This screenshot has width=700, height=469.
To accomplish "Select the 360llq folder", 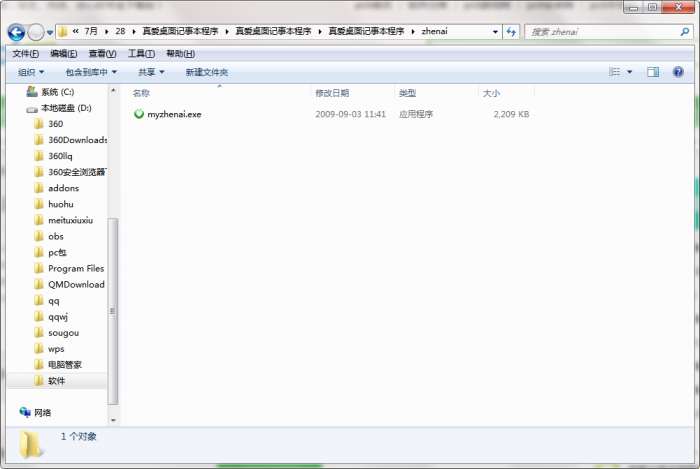I will 60,156.
